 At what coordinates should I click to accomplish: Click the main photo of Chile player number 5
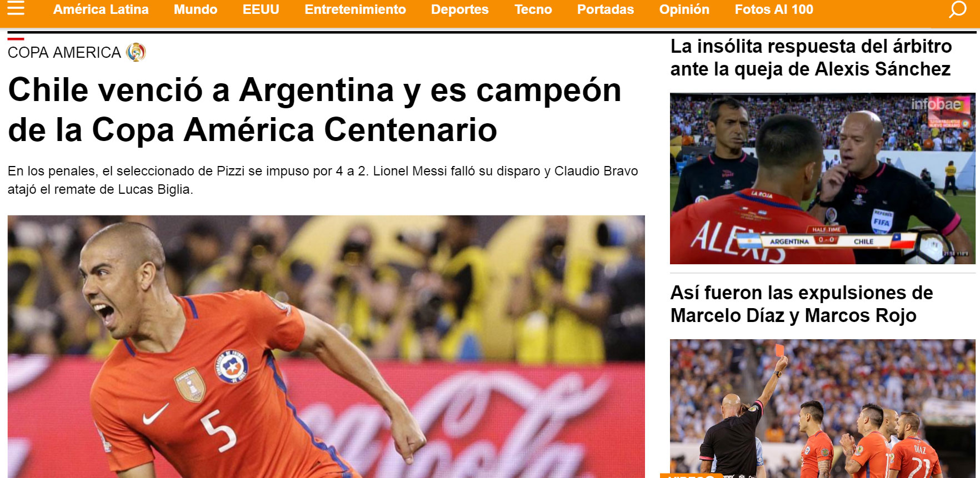click(x=326, y=346)
